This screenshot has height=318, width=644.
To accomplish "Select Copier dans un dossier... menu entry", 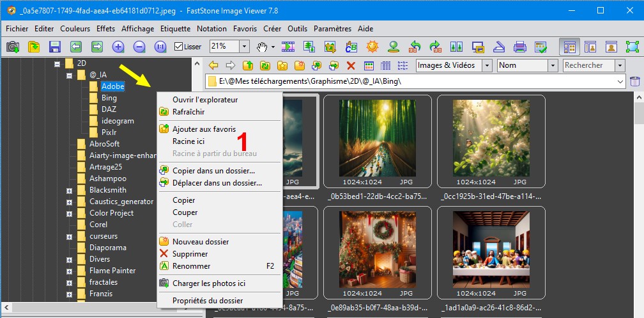I will click(220, 171).
